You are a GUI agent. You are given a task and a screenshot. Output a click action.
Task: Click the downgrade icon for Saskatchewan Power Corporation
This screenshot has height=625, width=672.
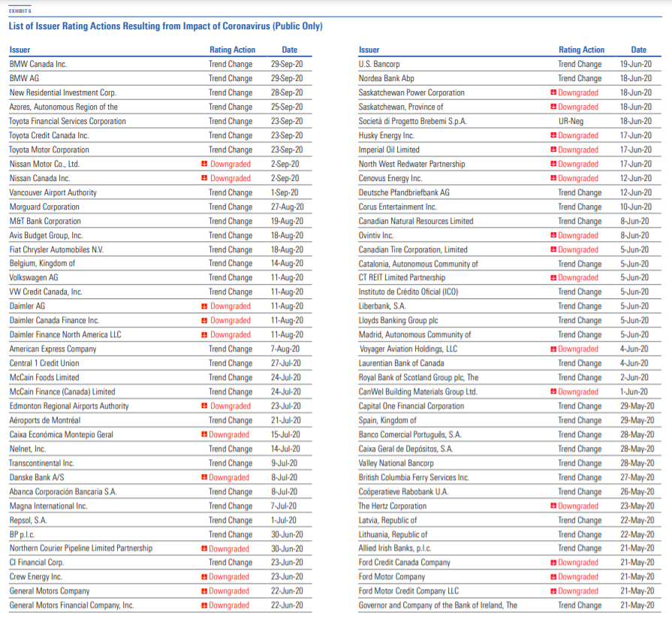click(553, 92)
